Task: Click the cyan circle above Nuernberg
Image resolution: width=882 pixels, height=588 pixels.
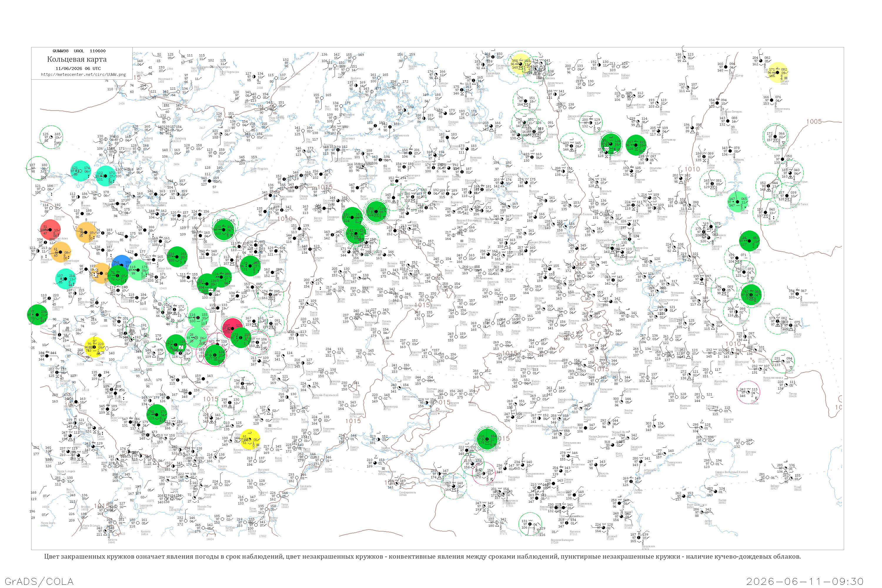Action: pyautogui.click(x=65, y=279)
